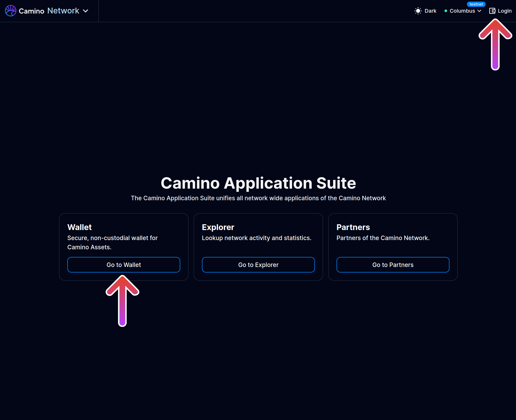This screenshot has width=516, height=420.
Task: Open the Columbus network dropdown
Action: [x=462, y=11]
